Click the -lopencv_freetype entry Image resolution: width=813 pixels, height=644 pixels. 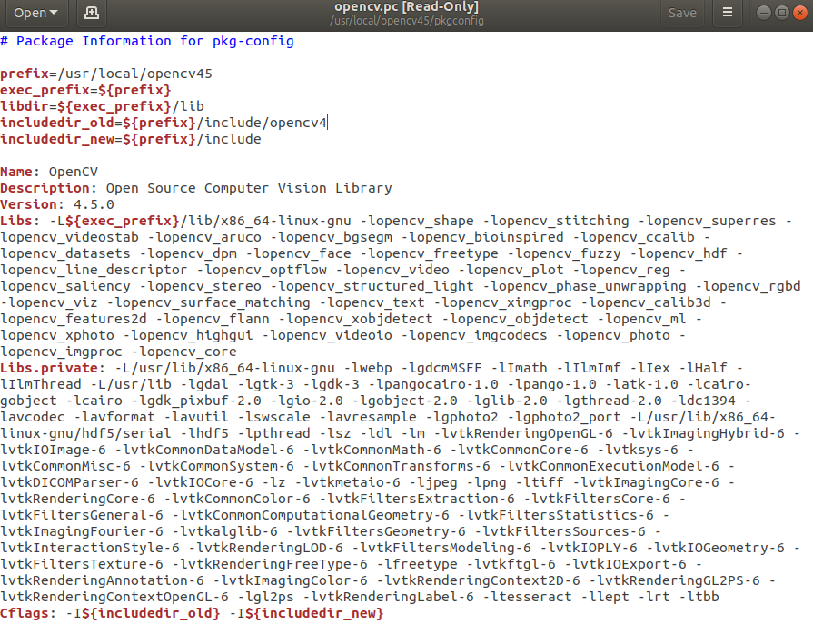point(429,253)
